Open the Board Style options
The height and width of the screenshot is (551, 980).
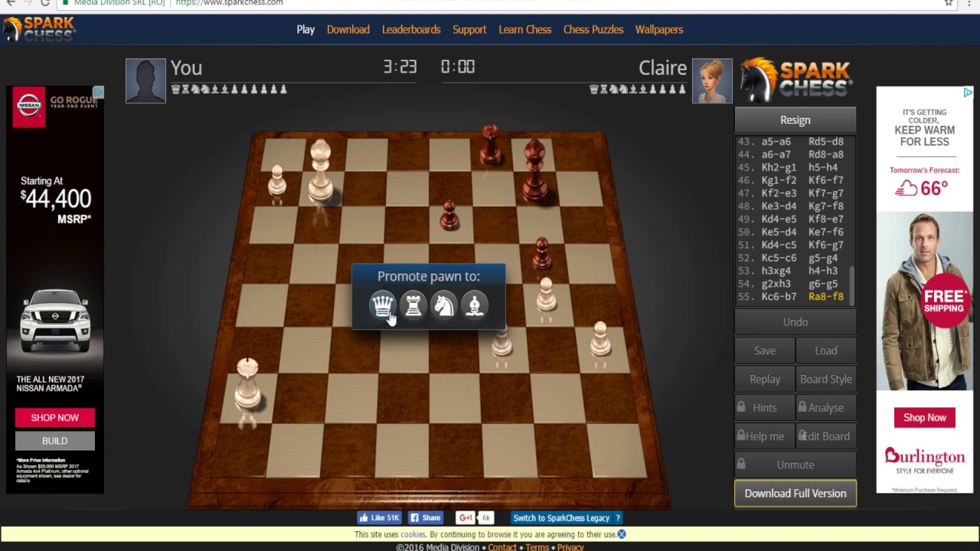826,379
